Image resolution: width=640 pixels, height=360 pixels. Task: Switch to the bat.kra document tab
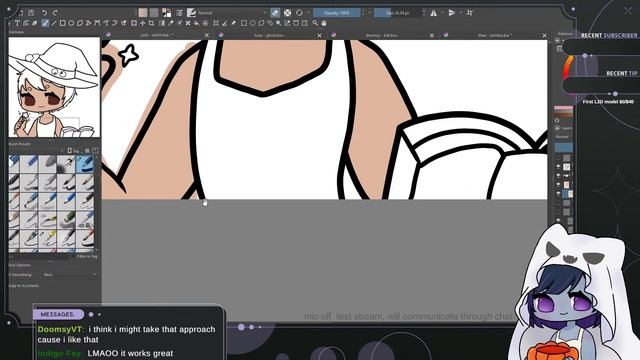pos(382,36)
